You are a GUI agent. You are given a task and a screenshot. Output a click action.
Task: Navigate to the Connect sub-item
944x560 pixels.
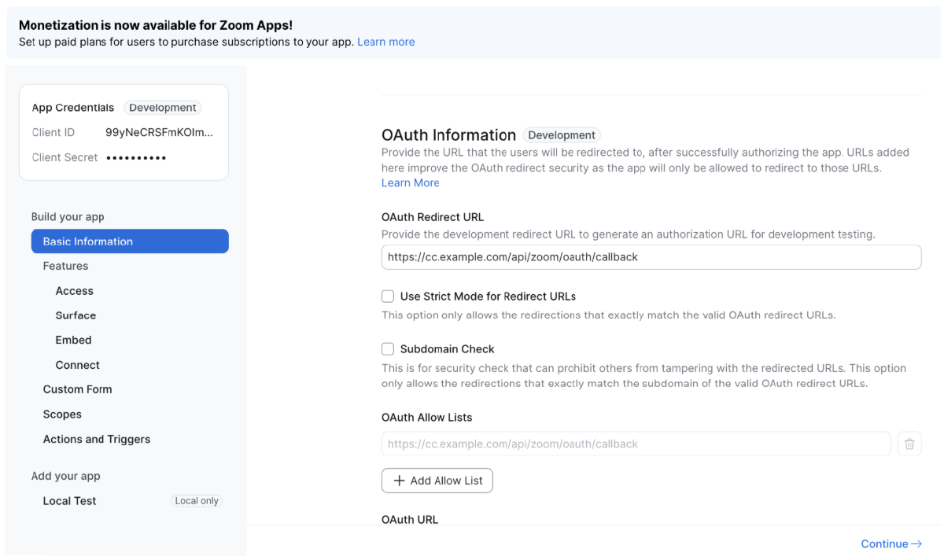(78, 365)
